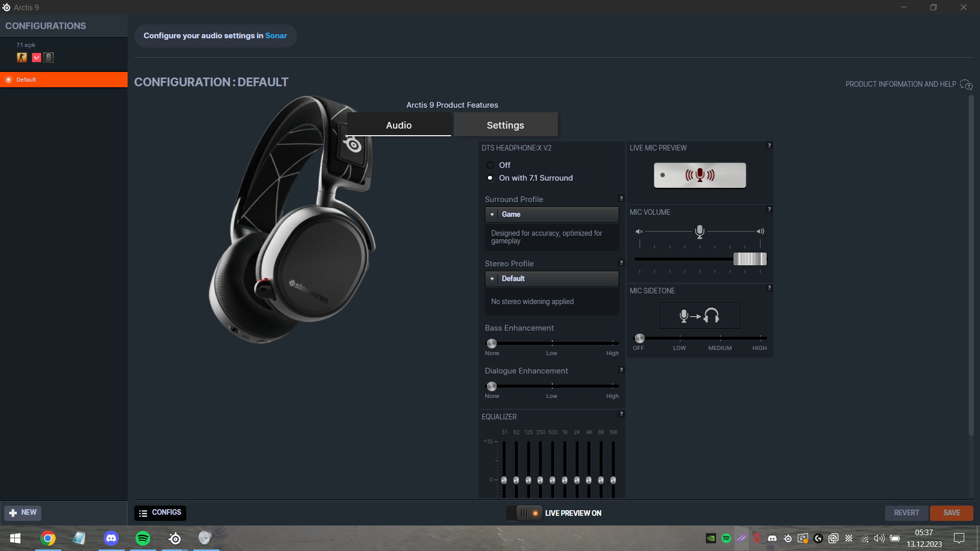Expand the Surround Profile Game dropdown
This screenshot has height=551, width=980.
551,214
